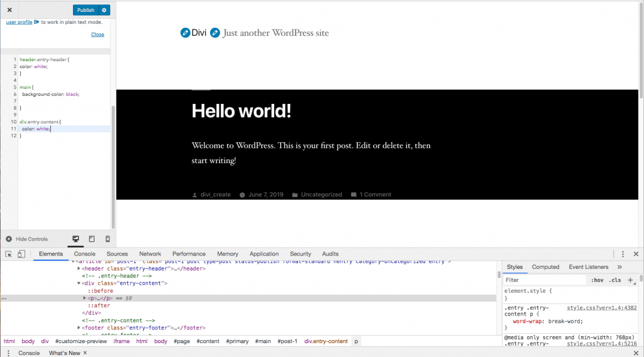Click the Publish settings gear icon
Image resolution: width=644 pixels, height=357 pixels.
(x=104, y=10)
